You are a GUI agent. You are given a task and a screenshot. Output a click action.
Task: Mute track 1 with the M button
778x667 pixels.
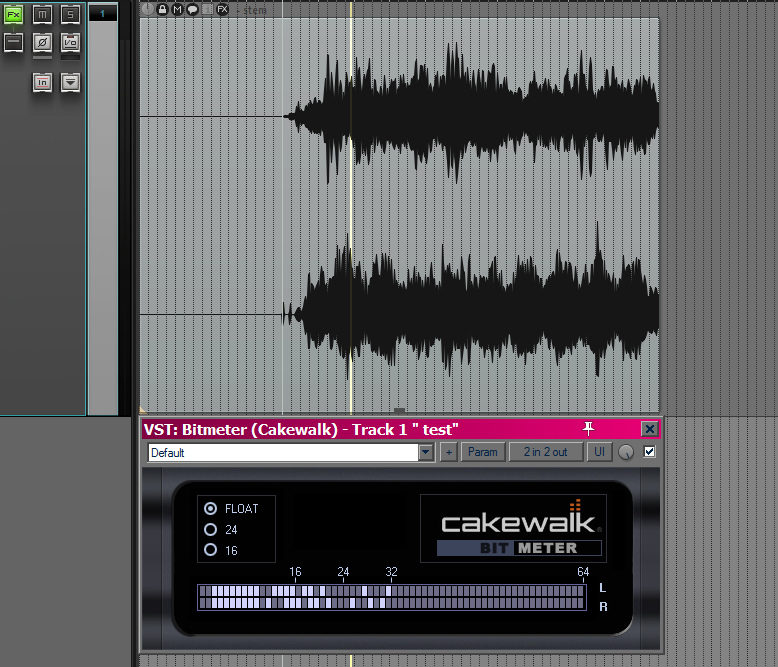pos(42,15)
